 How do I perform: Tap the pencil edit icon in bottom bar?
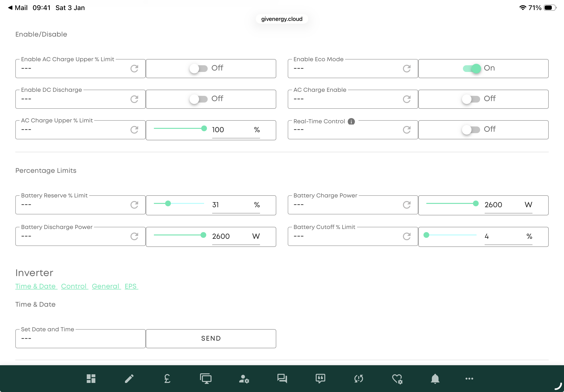tap(129, 378)
